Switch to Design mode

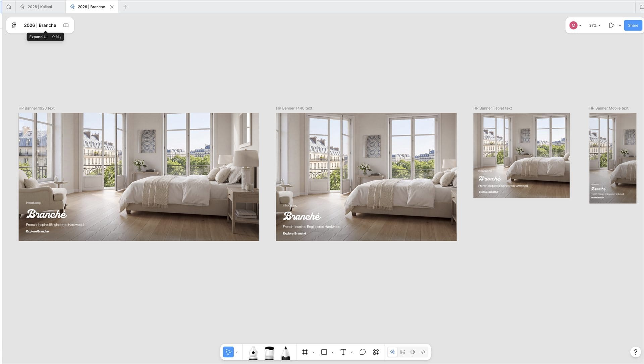402,352
